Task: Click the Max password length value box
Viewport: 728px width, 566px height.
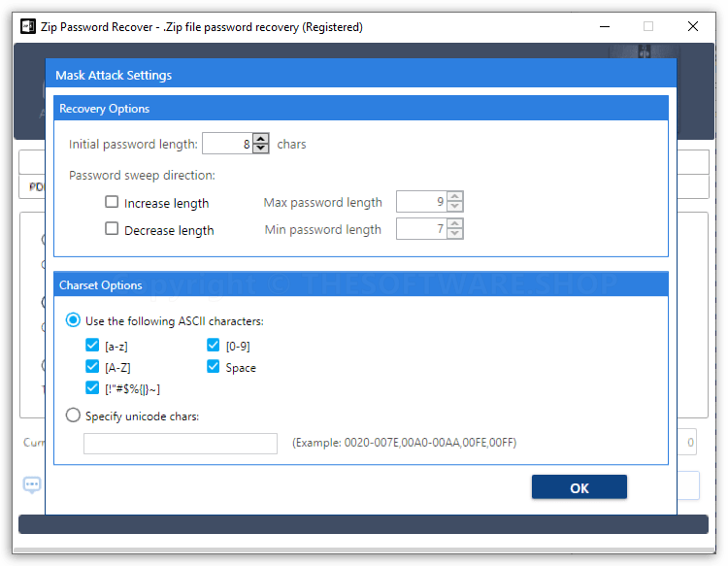Action: point(420,202)
